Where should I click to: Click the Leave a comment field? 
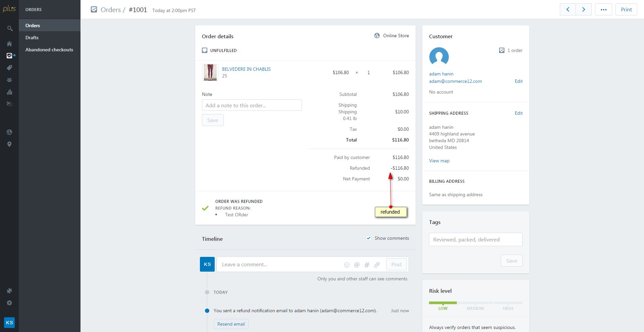[280, 264]
